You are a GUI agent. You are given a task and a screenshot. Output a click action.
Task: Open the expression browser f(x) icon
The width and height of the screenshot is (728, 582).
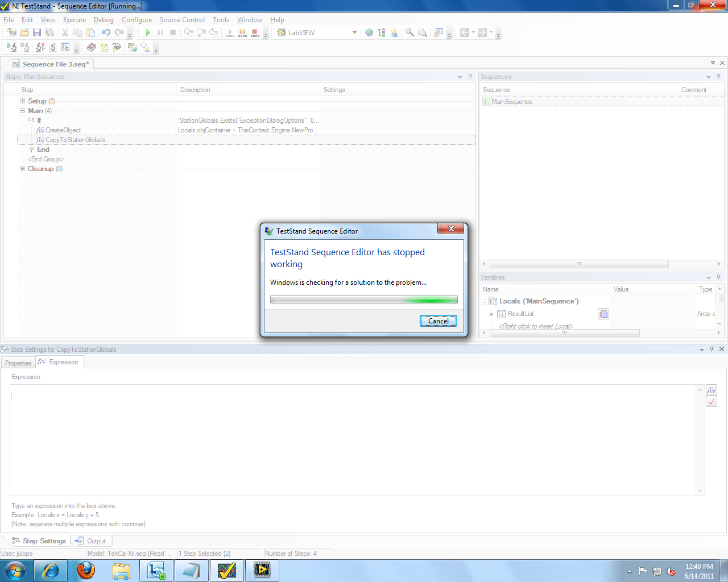tap(711, 389)
